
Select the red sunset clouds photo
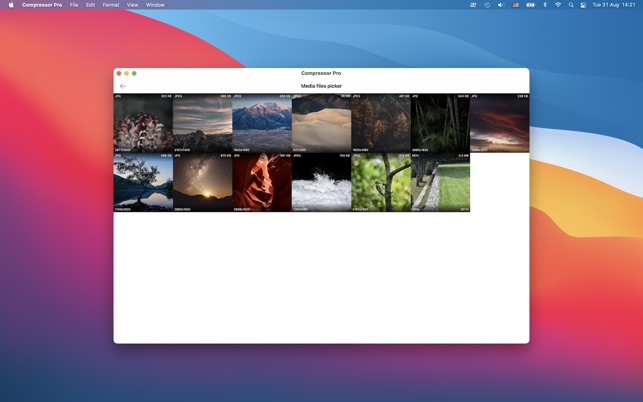point(499,123)
